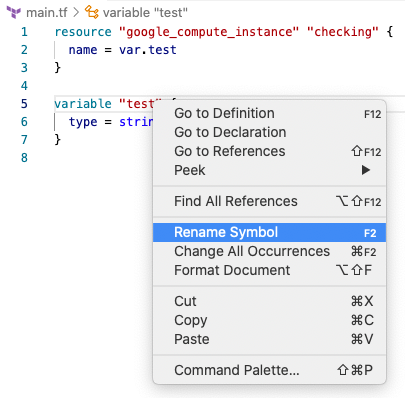Click the "checking" resource name string
Image resolution: width=405 pixels, height=398 pixels.
[343, 32]
